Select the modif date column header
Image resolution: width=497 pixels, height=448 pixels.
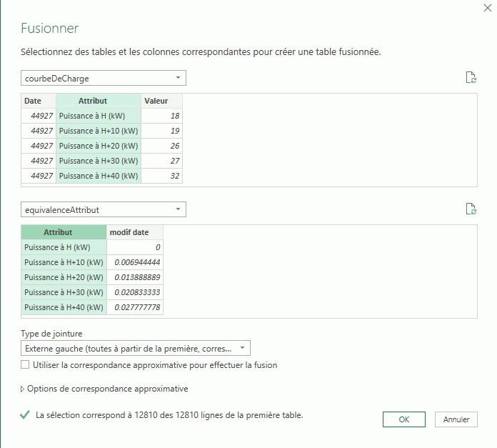click(x=134, y=232)
